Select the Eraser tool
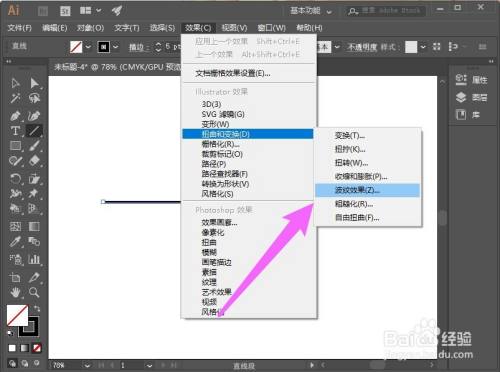500x372 pixels. [34, 161]
